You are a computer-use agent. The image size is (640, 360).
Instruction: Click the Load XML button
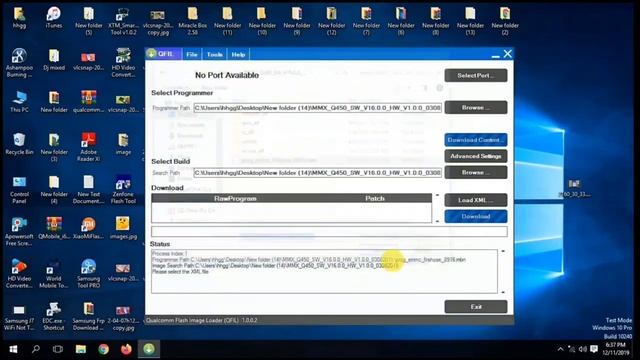pyautogui.click(x=476, y=200)
